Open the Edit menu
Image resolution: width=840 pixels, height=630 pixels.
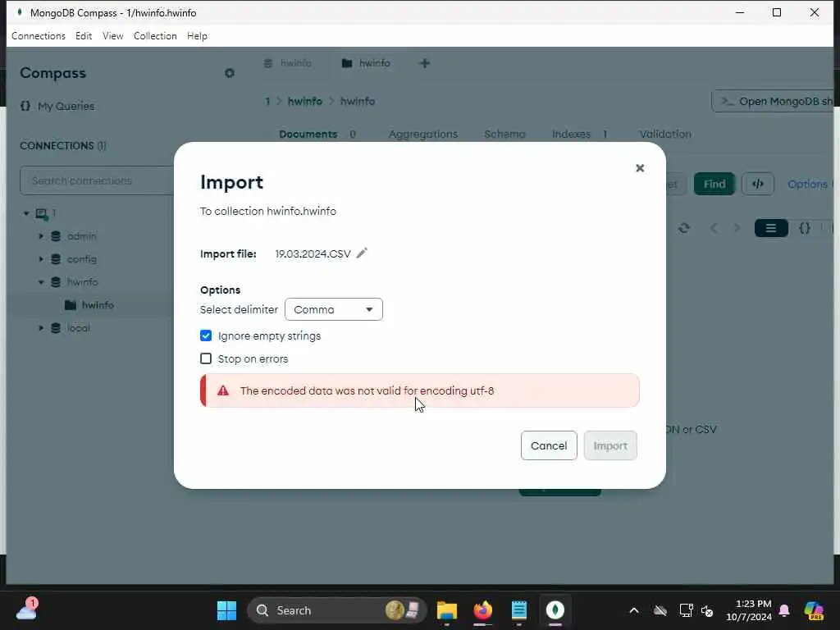(x=84, y=36)
